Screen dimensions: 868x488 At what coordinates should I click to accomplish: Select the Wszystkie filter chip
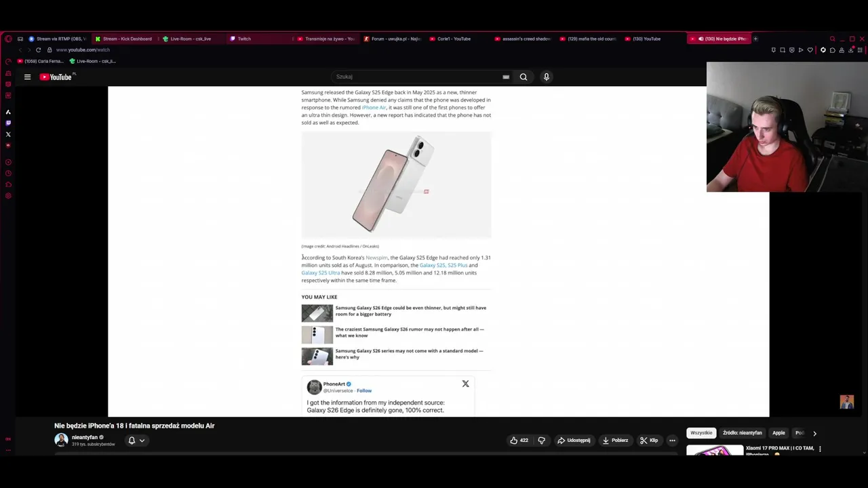pos(701,433)
